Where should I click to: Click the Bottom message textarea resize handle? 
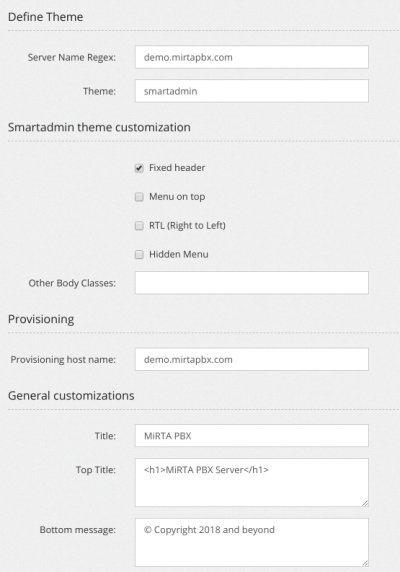(365, 563)
